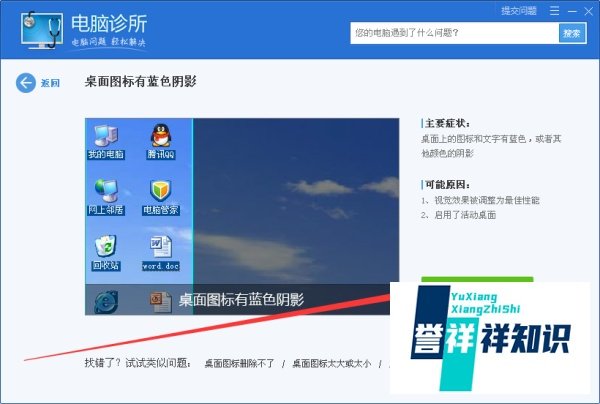Screen dimensions: 600x404
Task: Open the hamburger menu icon
Action: (x=554, y=11)
